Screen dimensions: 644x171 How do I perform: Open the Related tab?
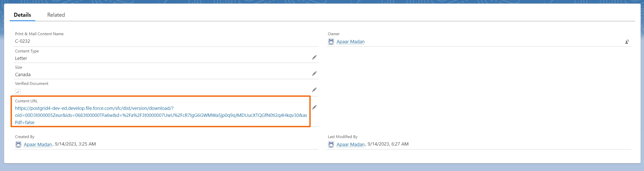(56, 15)
